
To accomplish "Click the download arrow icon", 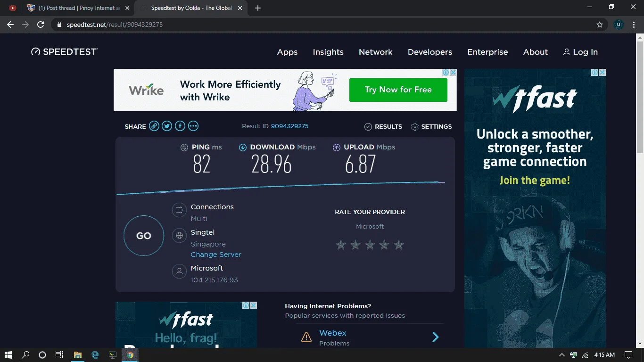I will tap(243, 148).
